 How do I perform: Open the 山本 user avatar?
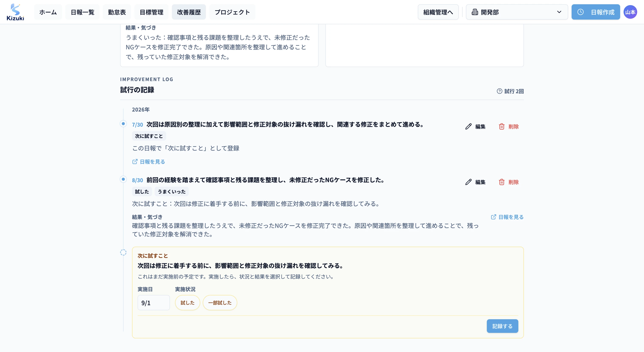[630, 12]
